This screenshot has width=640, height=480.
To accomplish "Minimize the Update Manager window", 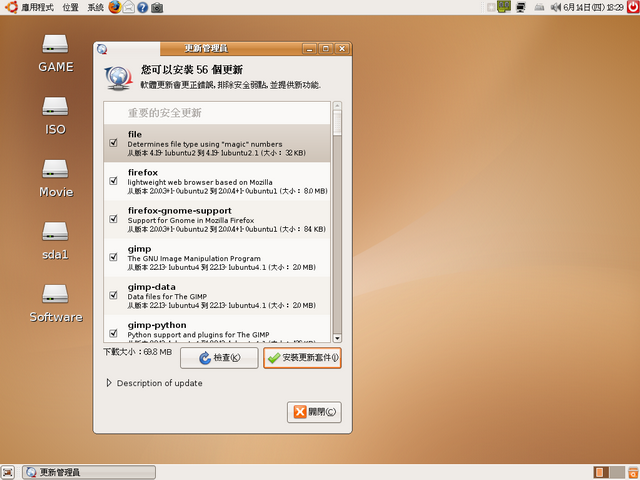I will click(x=309, y=49).
